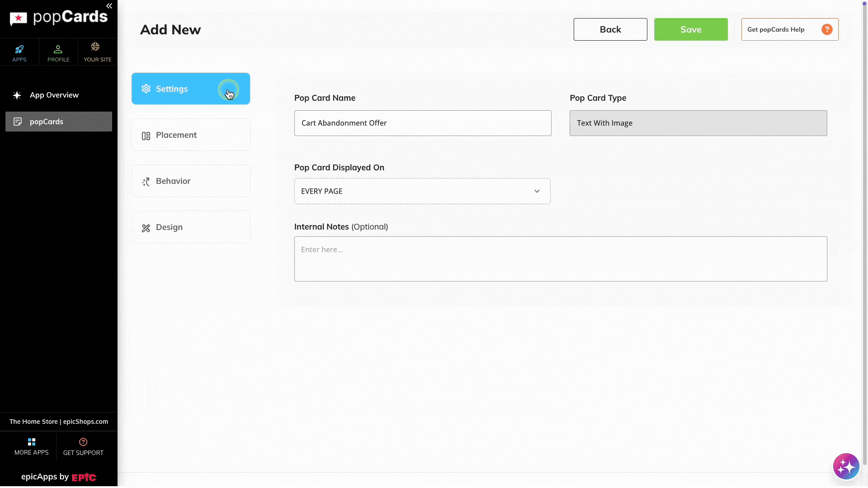Open the Profile tab
The height and width of the screenshot is (488, 868).
[58, 52]
